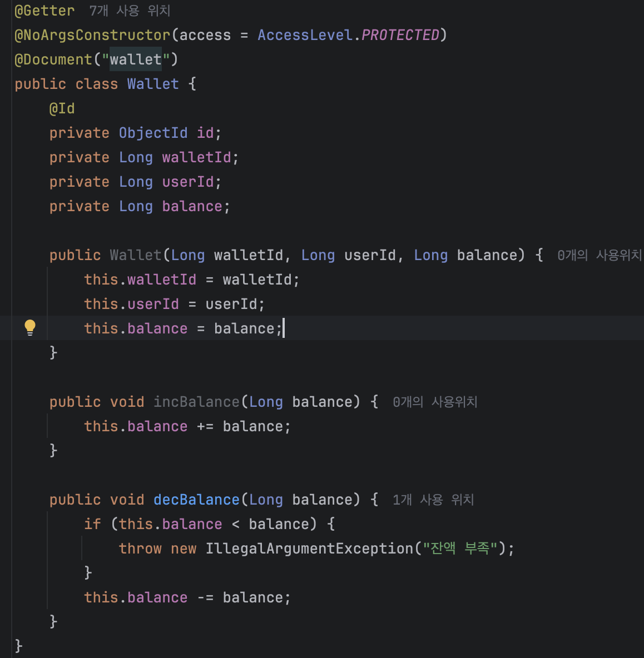The image size is (644, 658).
Task: Click the PROTECTED constant
Action: 400,35
